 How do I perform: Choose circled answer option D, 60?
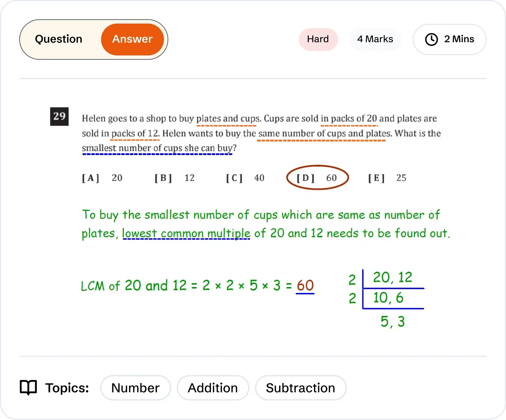coord(317,178)
